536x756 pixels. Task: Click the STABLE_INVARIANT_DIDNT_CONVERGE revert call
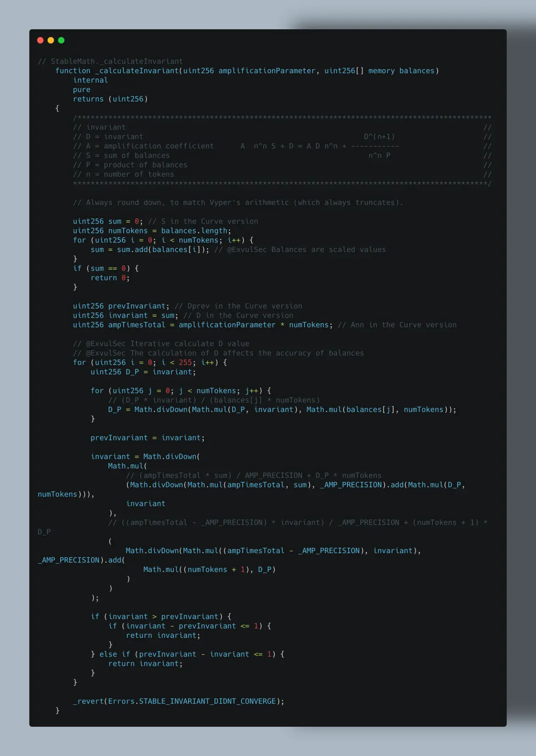(x=178, y=701)
